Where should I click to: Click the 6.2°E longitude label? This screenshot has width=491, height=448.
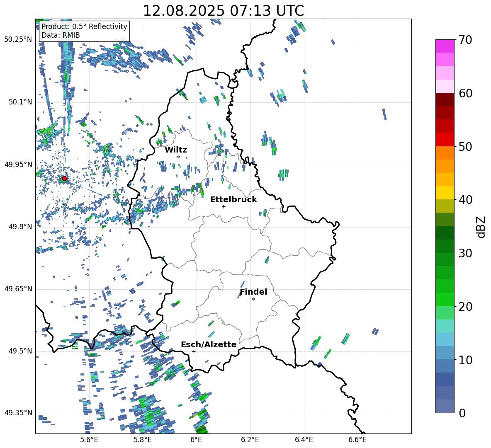pyautogui.click(x=250, y=440)
